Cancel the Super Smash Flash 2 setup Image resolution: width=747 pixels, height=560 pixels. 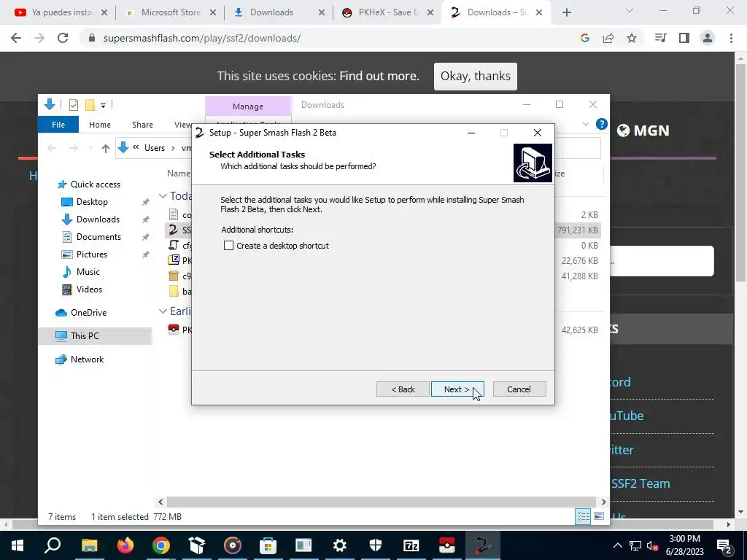(x=519, y=389)
